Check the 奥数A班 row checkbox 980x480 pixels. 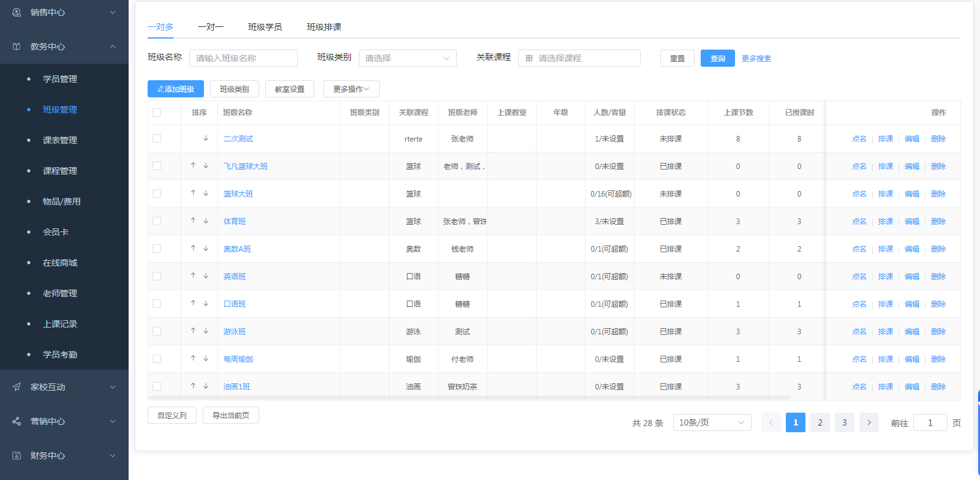coord(157,249)
